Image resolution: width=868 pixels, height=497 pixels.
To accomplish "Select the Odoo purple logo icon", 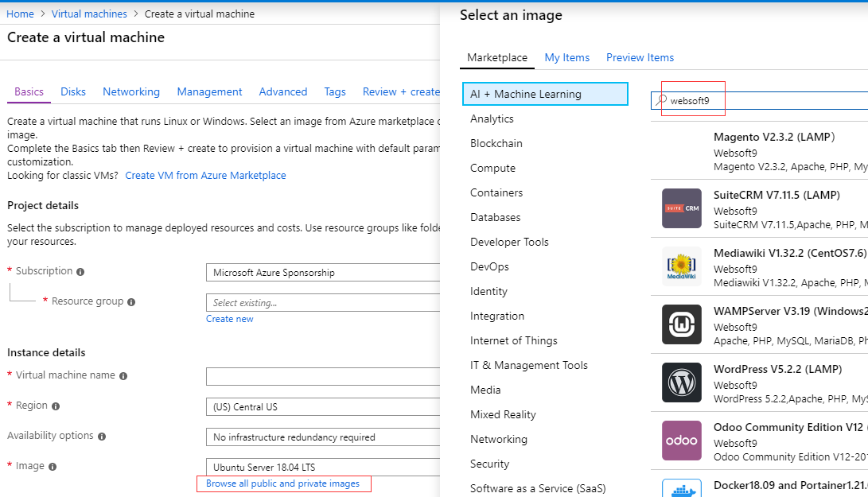I will point(682,441).
